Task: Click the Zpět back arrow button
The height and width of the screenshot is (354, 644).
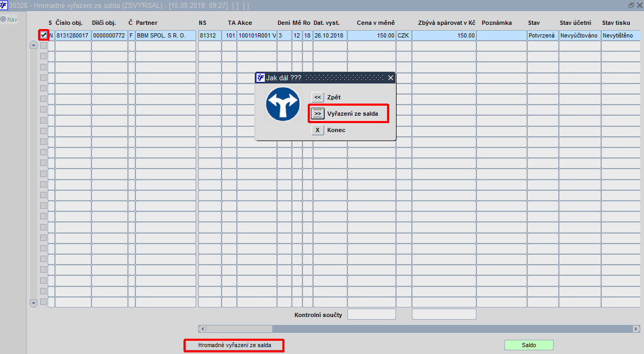Action: click(318, 97)
